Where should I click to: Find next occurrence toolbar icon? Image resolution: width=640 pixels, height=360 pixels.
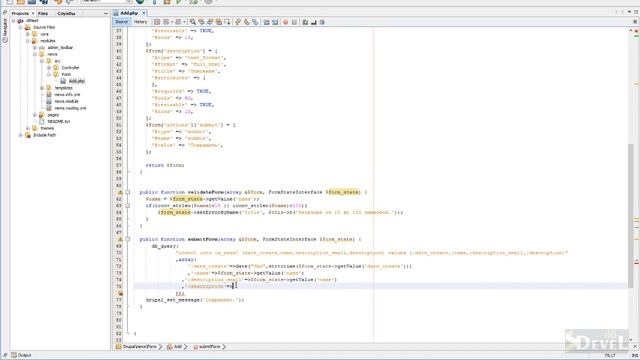pyautogui.click(x=210, y=22)
